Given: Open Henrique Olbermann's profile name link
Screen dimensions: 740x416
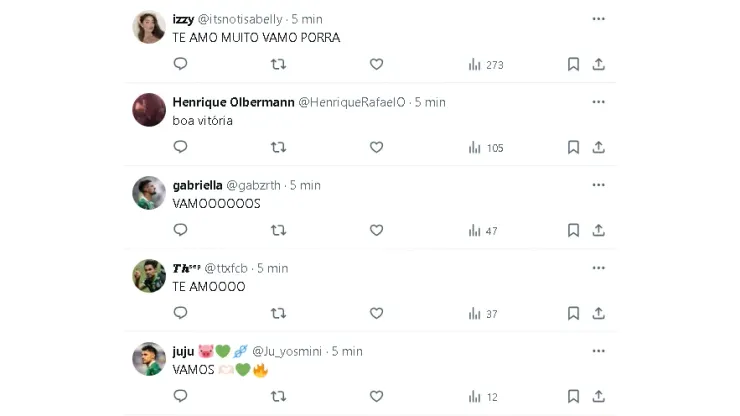Looking at the screenshot, I should tap(233, 102).
